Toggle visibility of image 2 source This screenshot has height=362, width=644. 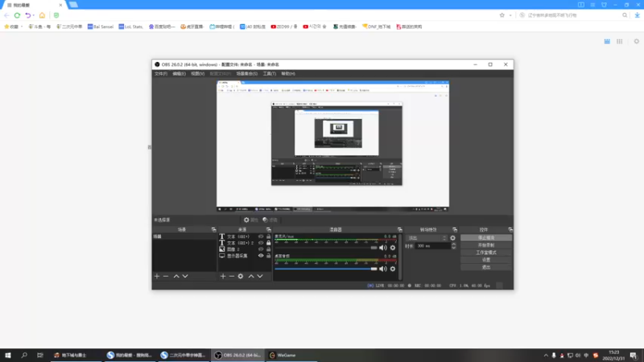point(261,249)
